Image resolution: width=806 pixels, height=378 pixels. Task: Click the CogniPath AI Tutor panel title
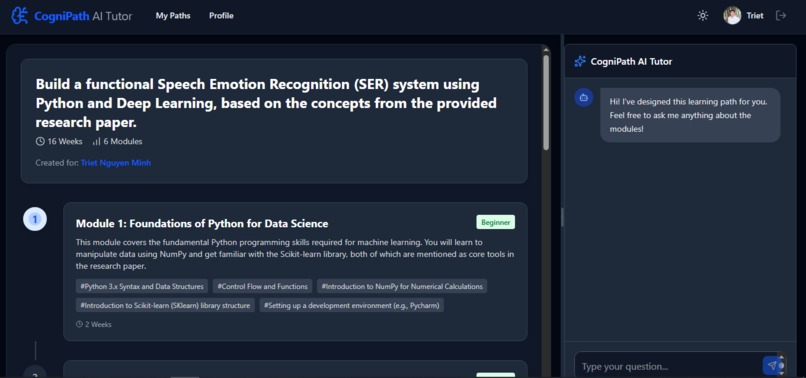click(631, 62)
